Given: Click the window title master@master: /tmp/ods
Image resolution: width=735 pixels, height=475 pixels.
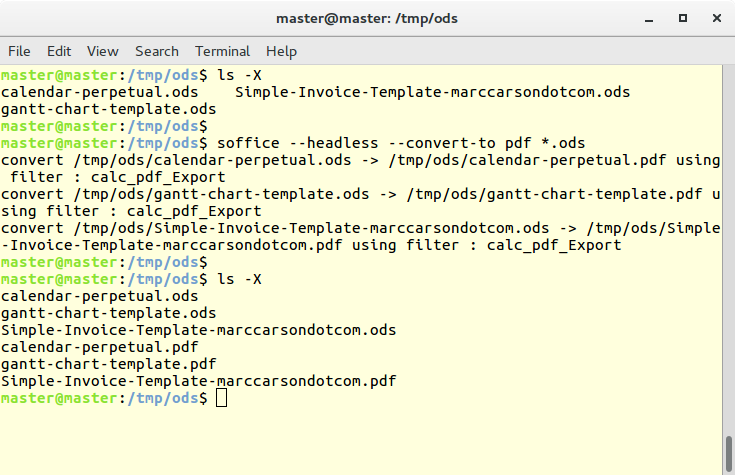Looking at the screenshot, I should click(x=367, y=19).
